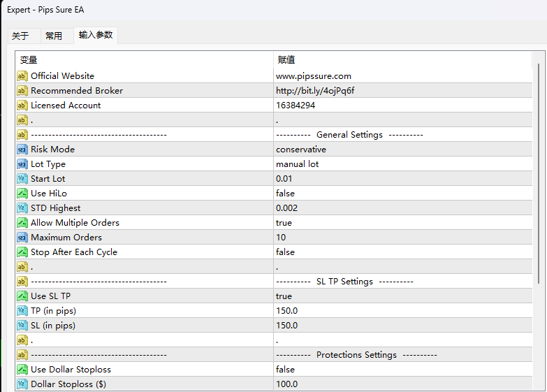Image resolution: width=547 pixels, height=392 pixels.
Task: Click the icon next to Maximum Orders
Action: pos(22,238)
